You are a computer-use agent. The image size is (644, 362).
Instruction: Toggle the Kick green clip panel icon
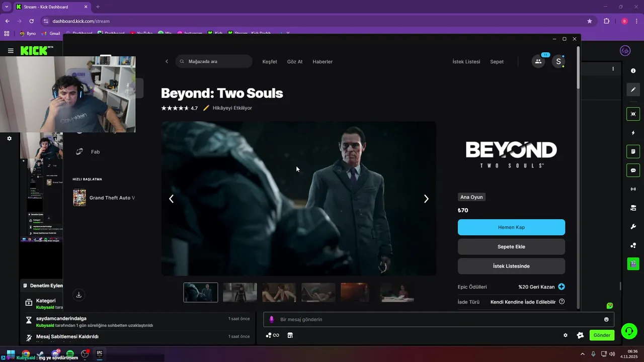pyautogui.click(x=633, y=263)
